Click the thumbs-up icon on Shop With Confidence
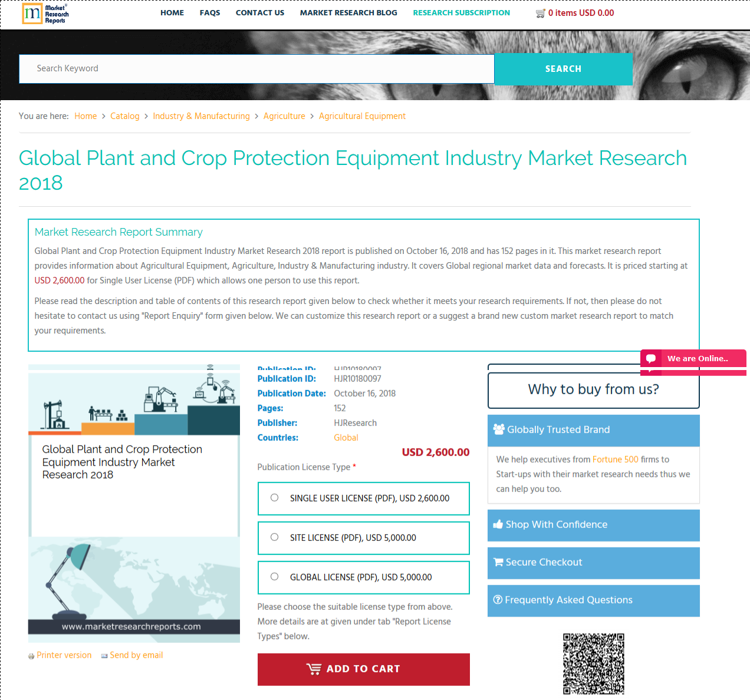 pyautogui.click(x=498, y=524)
